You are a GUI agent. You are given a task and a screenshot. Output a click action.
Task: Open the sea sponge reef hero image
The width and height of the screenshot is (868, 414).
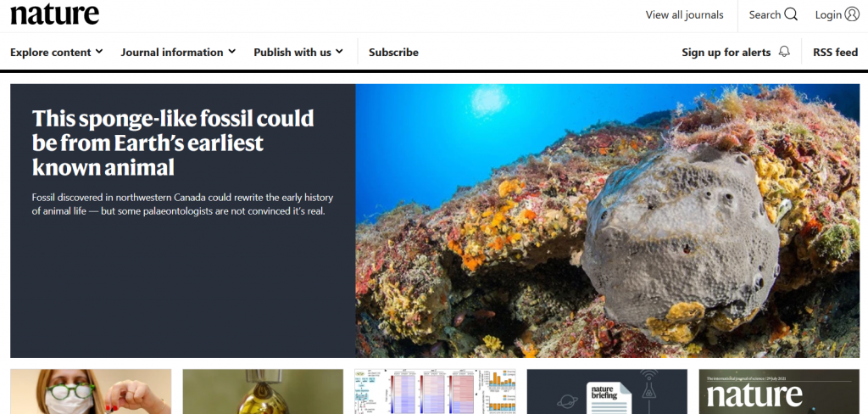(x=607, y=221)
